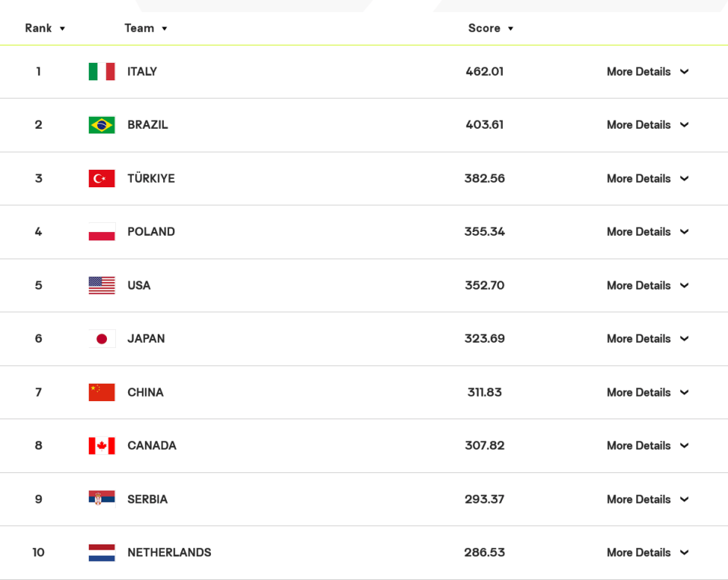Click the Japan flag icon
728x580 pixels.
tap(102, 339)
